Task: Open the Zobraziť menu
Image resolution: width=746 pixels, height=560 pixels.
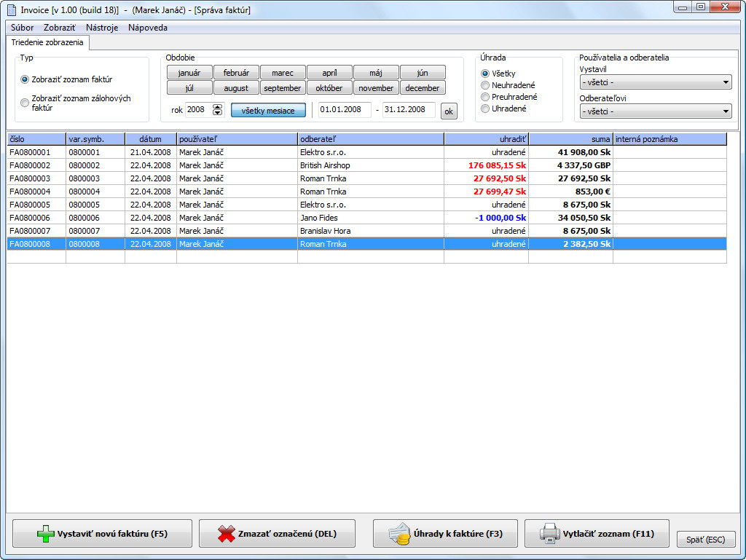Action: tap(60, 28)
